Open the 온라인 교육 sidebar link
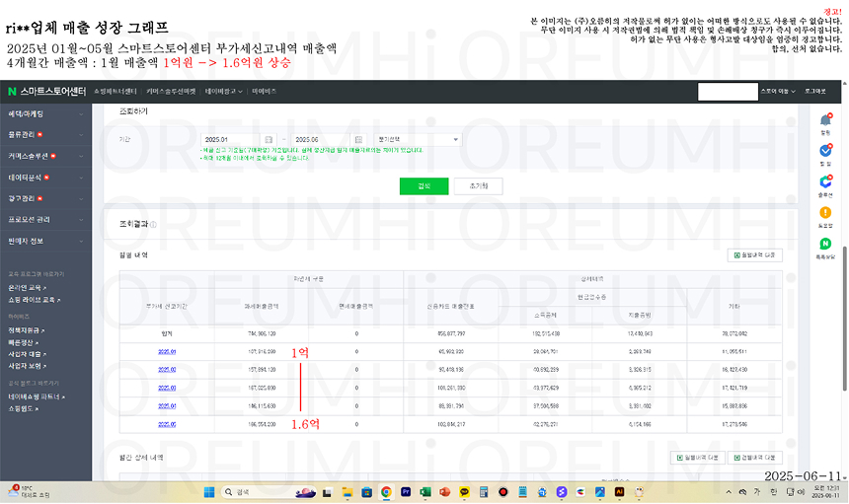 pyautogui.click(x=27, y=288)
